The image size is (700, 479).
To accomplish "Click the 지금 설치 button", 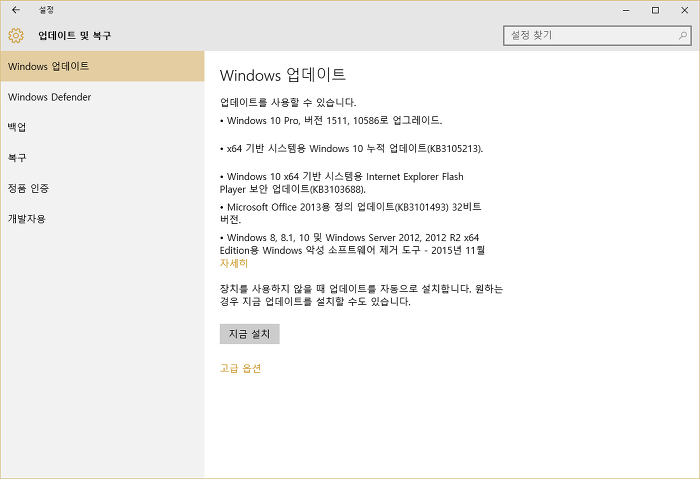I will point(250,334).
